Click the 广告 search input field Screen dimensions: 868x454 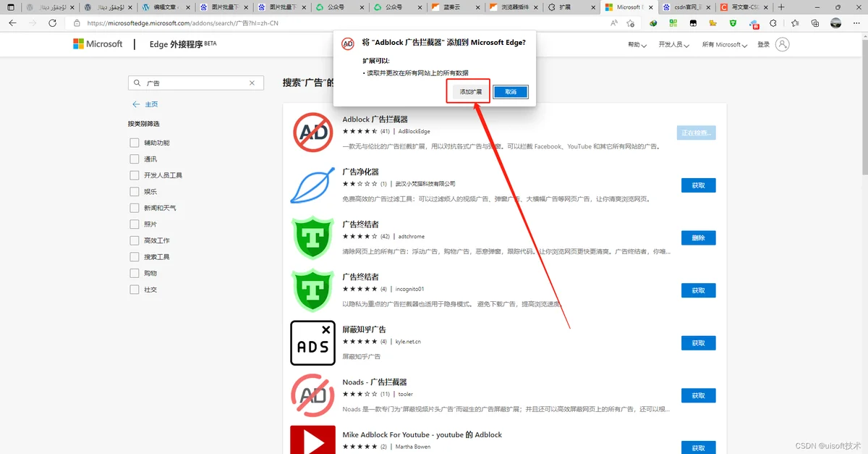pyautogui.click(x=195, y=83)
